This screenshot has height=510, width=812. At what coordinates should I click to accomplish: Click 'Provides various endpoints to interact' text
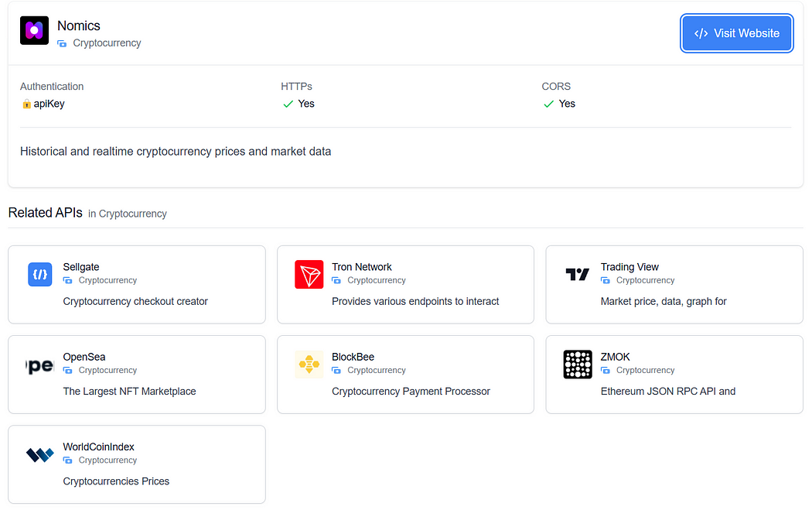pyautogui.click(x=415, y=302)
